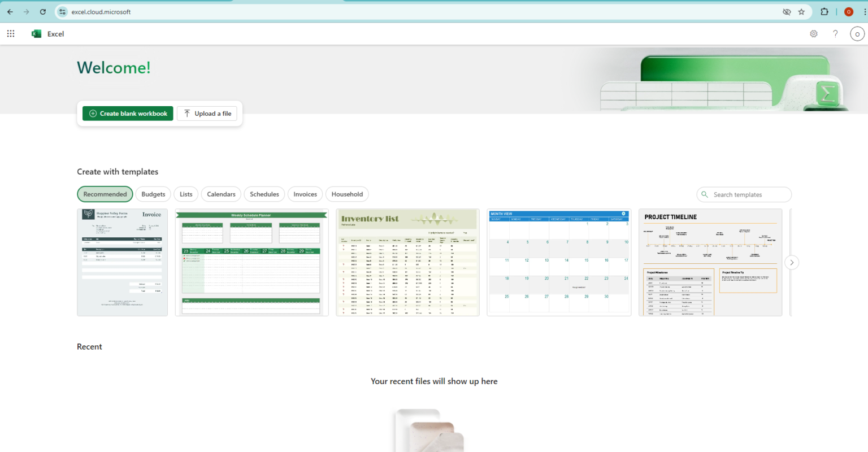Select the Recommended templates filter
868x452 pixels.
pyautogui.click(x=105, y=194)
